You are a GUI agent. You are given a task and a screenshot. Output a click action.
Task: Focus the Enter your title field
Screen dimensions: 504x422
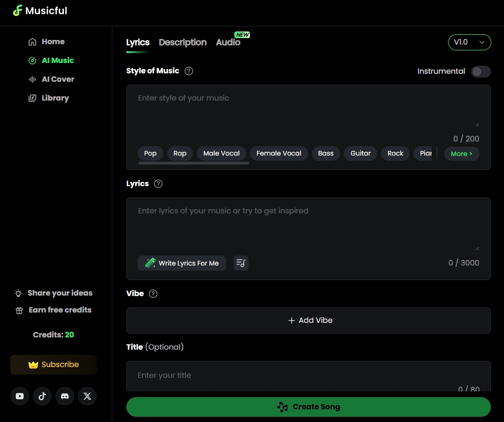308,375
